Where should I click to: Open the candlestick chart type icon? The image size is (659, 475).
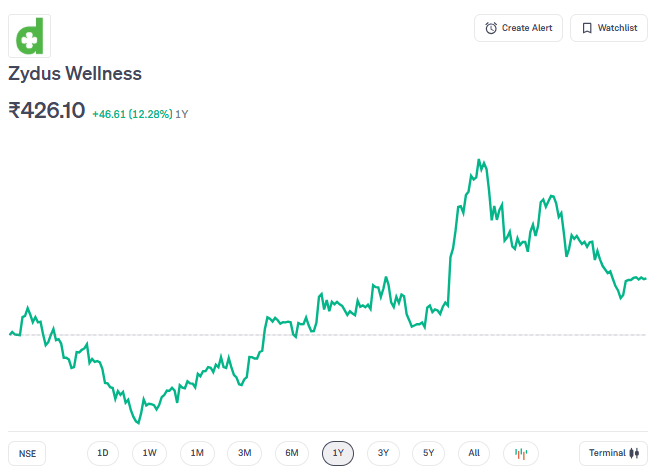tap(520, 453)
